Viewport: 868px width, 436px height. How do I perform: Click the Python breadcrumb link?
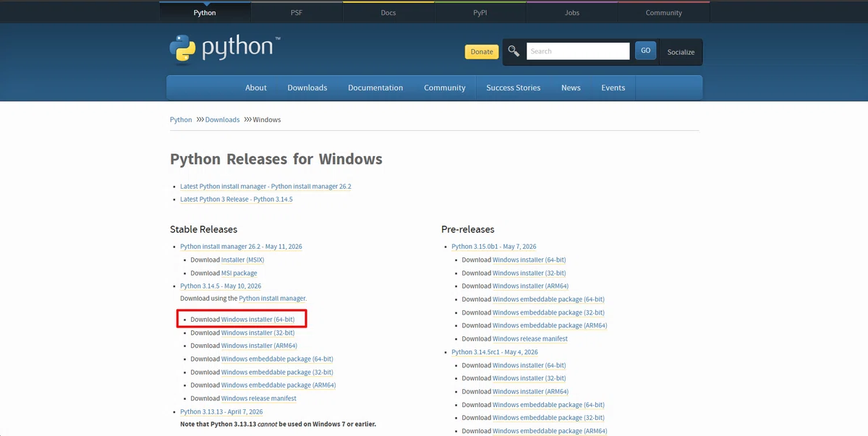click(181, 119)
